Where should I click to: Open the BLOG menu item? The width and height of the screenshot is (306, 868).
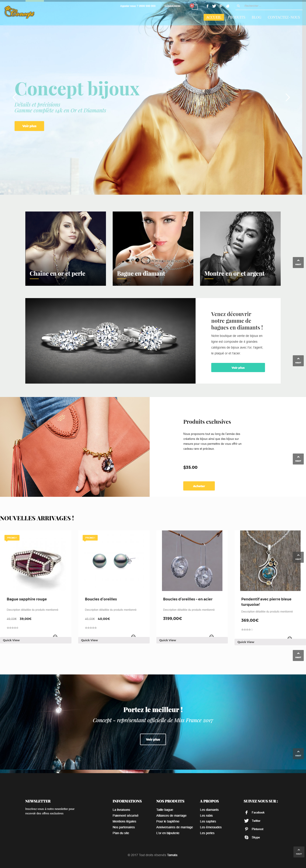[256, 17]
